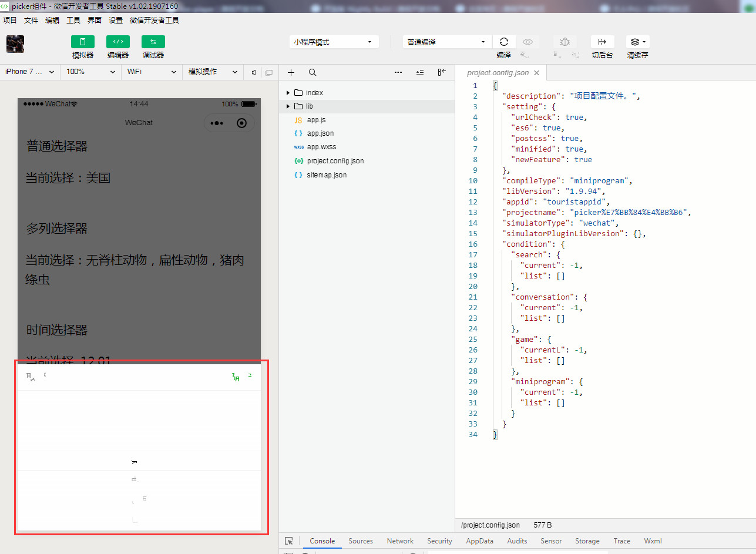Viewport: 756px width, 554px height.
Task: Open sitemap.json in the file tree
Action: click(327, 175)
